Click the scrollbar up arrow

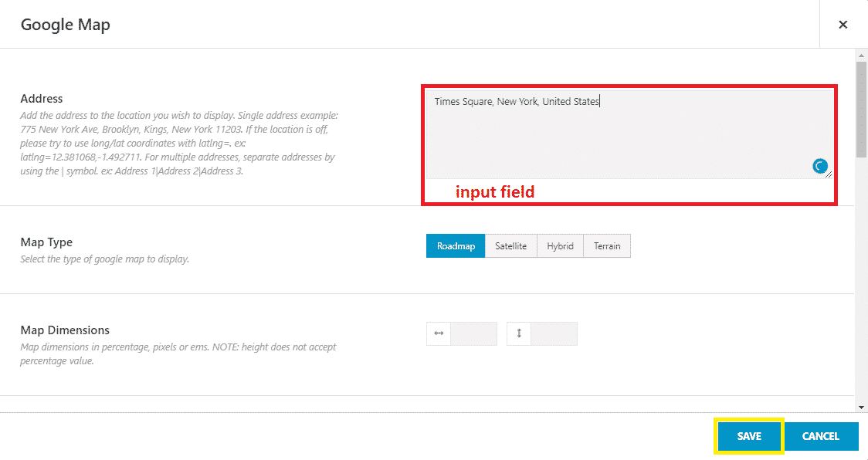click(x=861, y=56)
